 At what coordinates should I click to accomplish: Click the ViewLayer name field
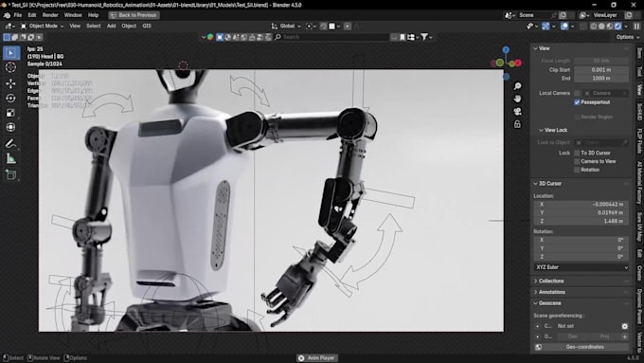pyautogui.click(x=605, y=15)
